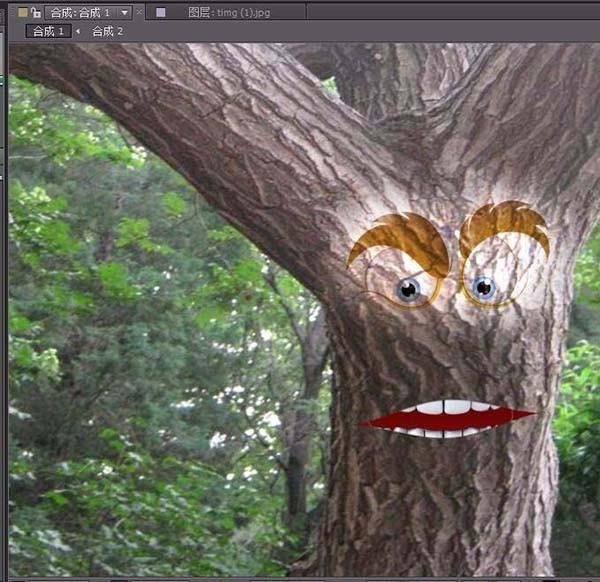Select the right eyebrow shape on tree
Image resolution: width=600 pixels, height=582 pixels.
(505, 222)
